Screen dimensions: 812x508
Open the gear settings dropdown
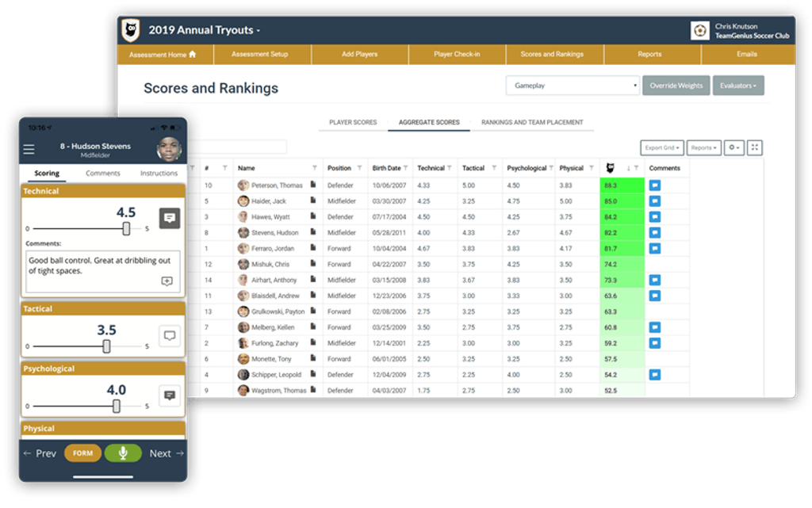click(x=734, y=147)
